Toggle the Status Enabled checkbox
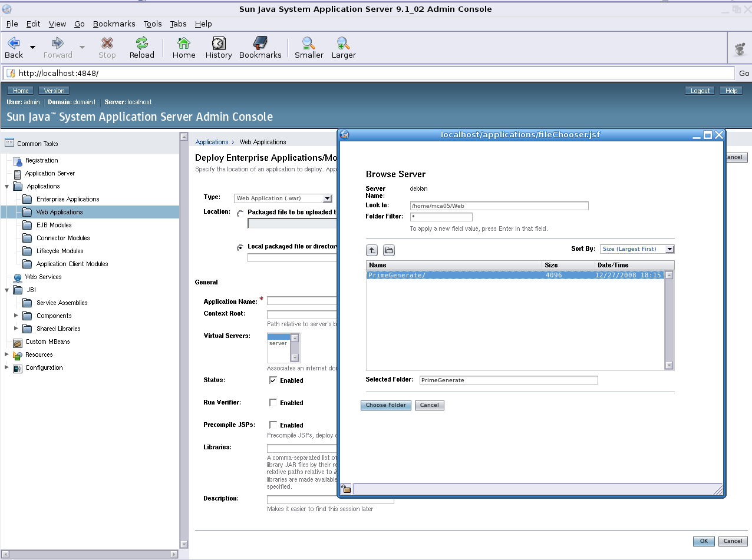752x560 pixels. (273, 380)
